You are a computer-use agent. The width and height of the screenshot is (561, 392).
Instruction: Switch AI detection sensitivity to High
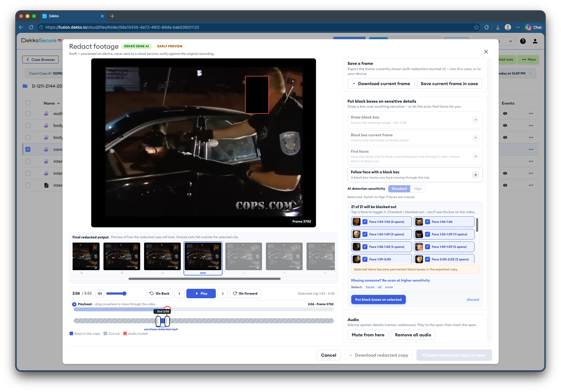coord(418,189)
